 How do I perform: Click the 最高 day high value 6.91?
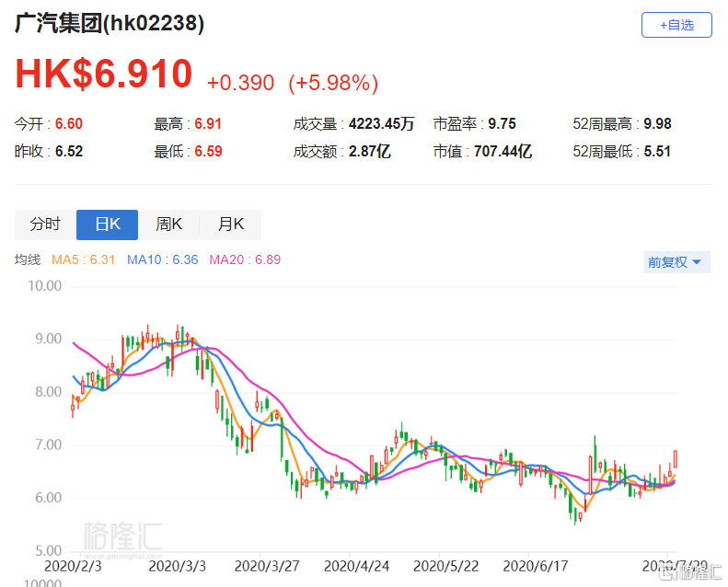[x=208, y=124]
